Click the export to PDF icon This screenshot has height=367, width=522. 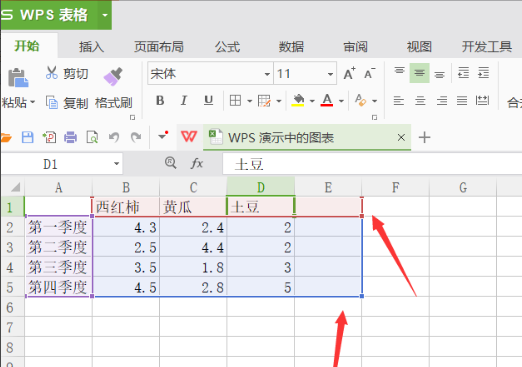click(x=49, y=137)
